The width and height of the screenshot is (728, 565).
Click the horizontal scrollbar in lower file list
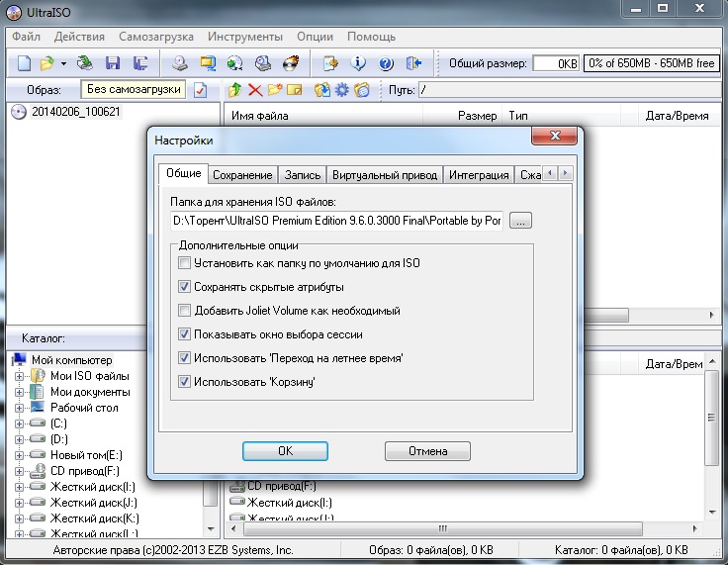click(x=442, y=528)
